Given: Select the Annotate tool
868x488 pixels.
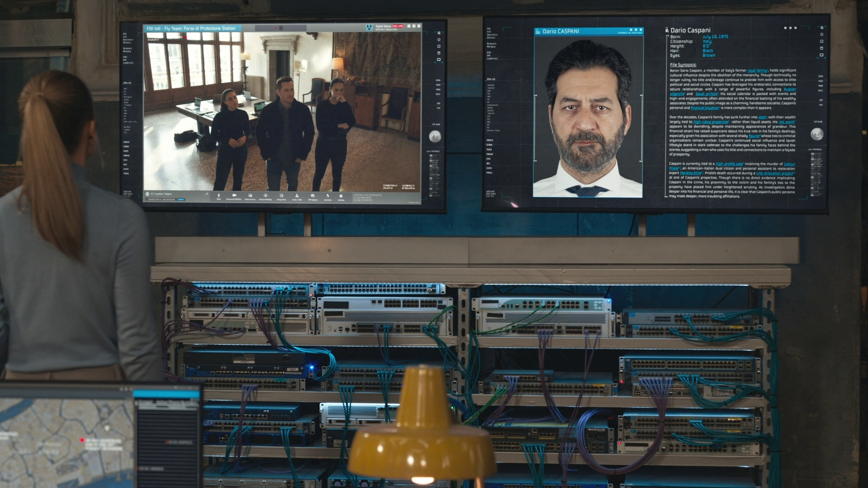Looking at the screenshot, I should pos(328,196).
